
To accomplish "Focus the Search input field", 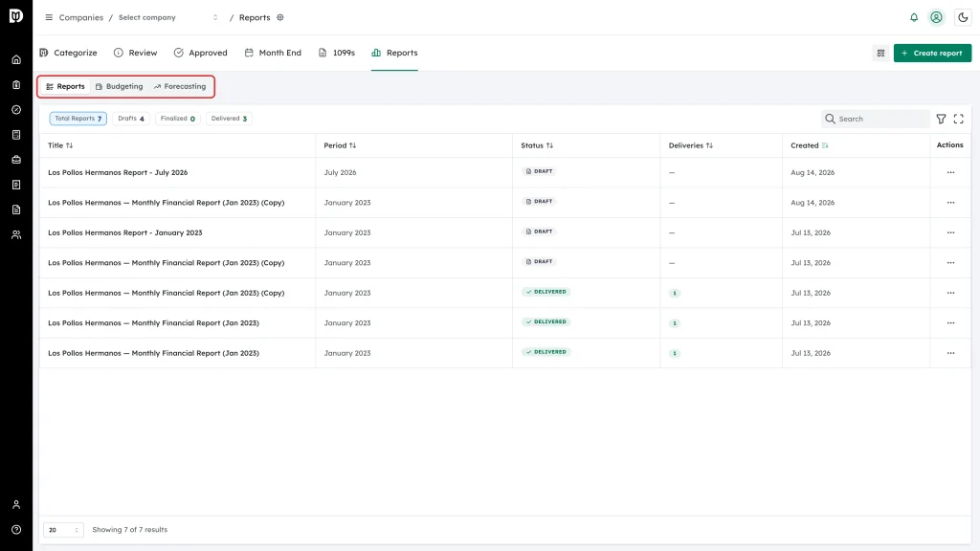I will pos(876,119).
